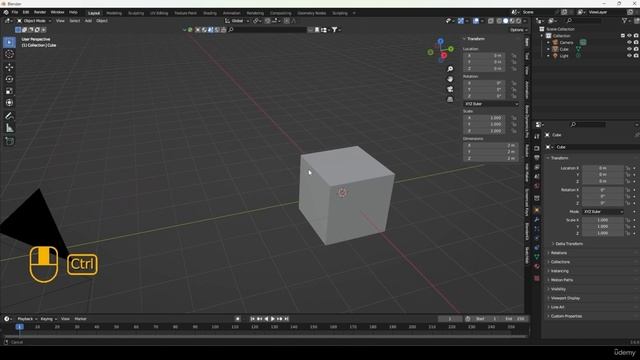Switch to Wireframe viewport shading
Image resolution: width=640 pixels, height=360 pixels.
click(x=499, y=21)
